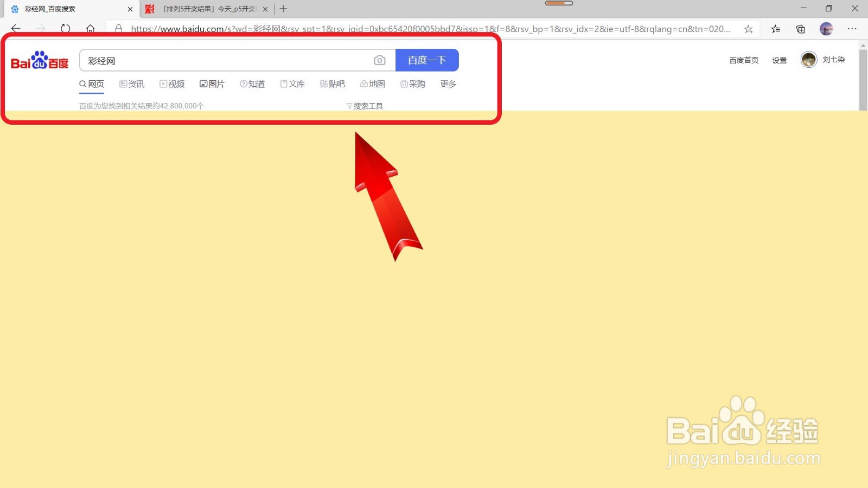
Task: Open the 图片 tab
Action: (212, 84)
